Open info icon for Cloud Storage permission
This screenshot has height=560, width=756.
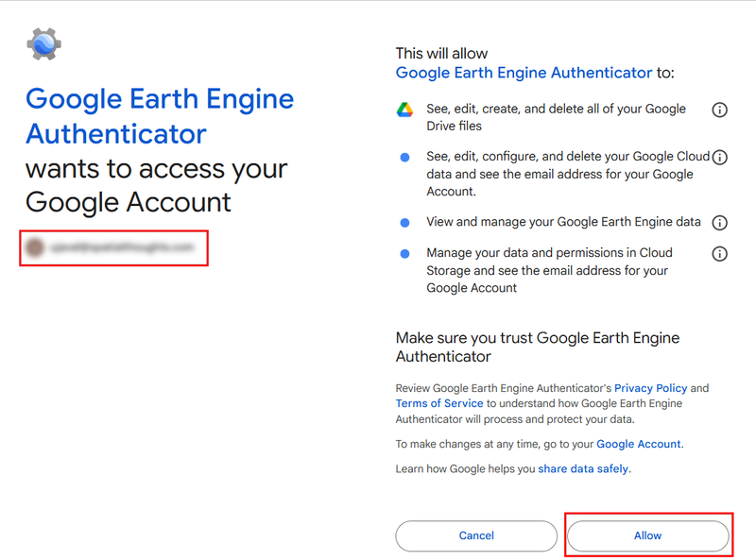719,253
